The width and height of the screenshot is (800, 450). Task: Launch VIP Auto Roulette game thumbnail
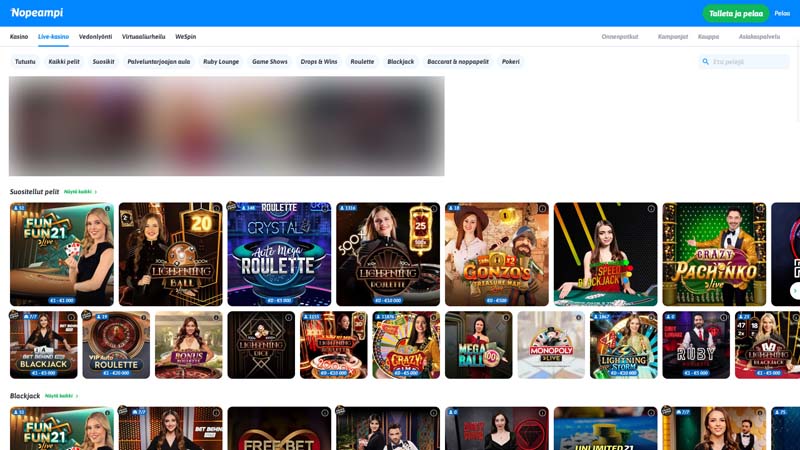point(116,345)
